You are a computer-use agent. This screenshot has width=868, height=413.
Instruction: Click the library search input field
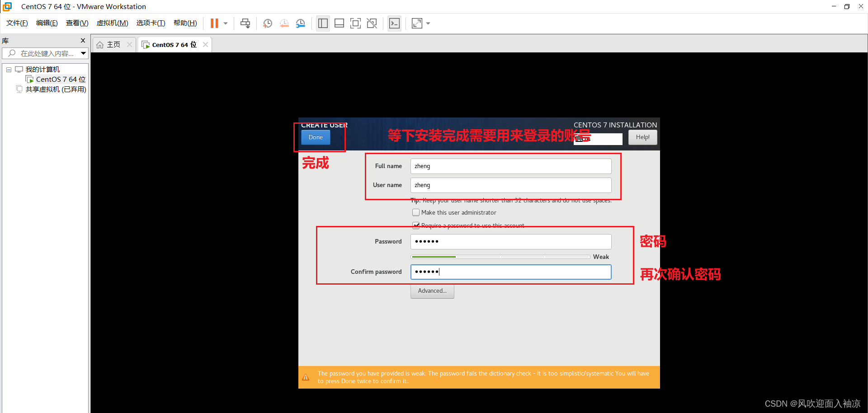click(45, 53)
